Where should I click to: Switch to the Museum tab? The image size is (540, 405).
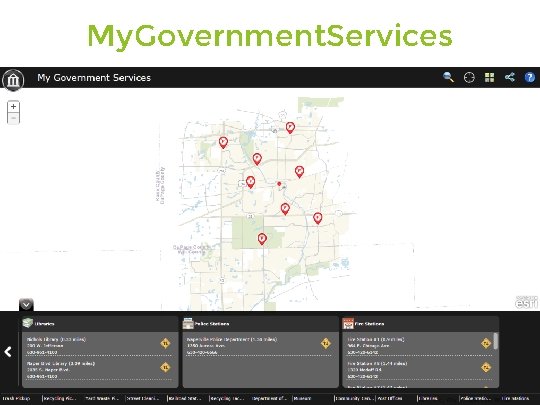tap(303, 398)
